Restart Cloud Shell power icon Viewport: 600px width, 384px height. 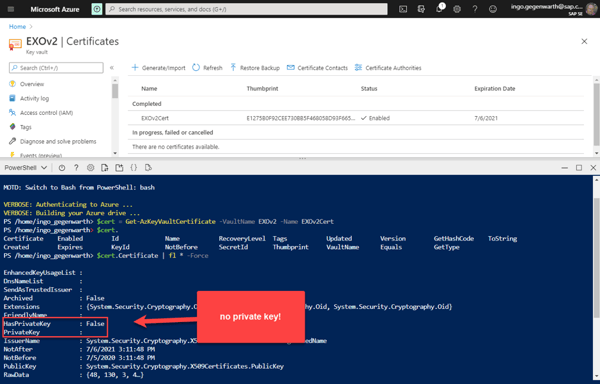tap(62, 168)
